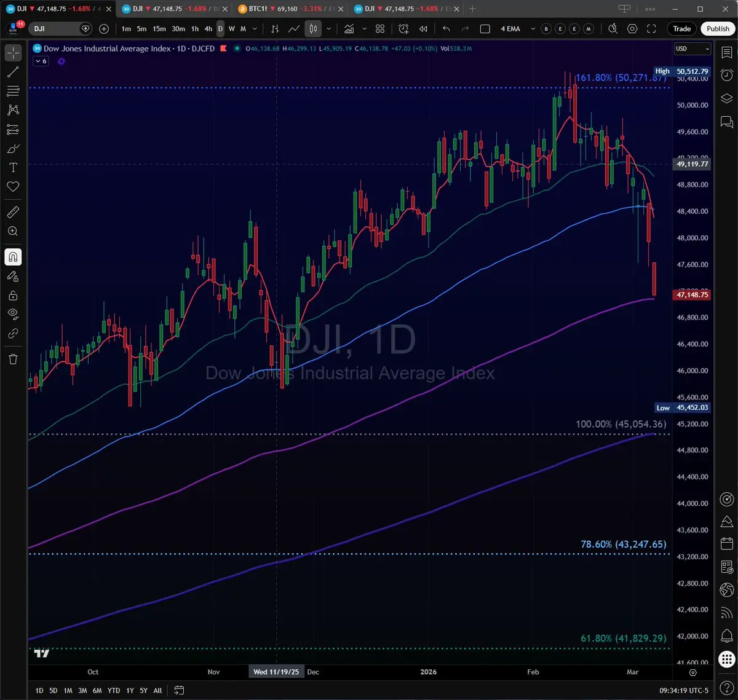Select the candles chart style

(x=313, y=29)
